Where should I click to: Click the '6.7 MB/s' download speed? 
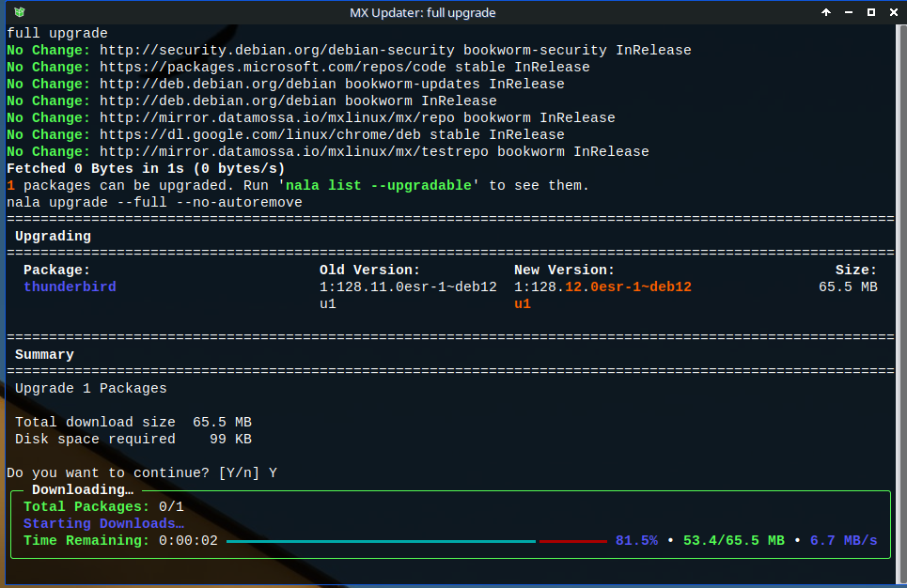pos(843,541)
